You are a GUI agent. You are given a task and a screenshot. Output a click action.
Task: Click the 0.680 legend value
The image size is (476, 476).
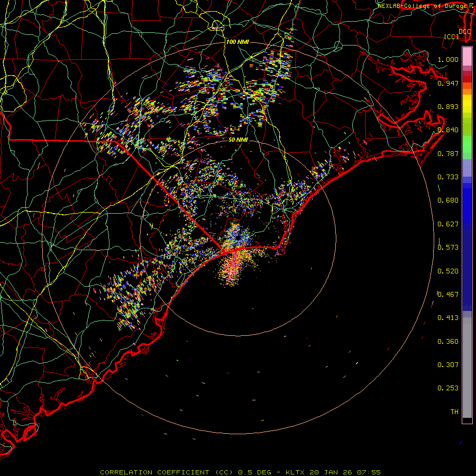coord(448,200)
